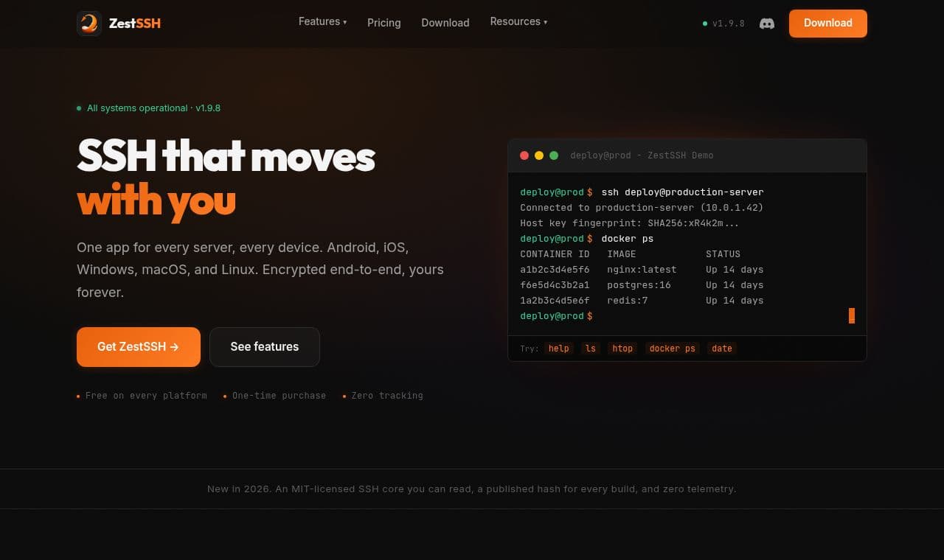Click the nginx:latest container row
The image size is (944, 560).
click(x=642, y=270)
